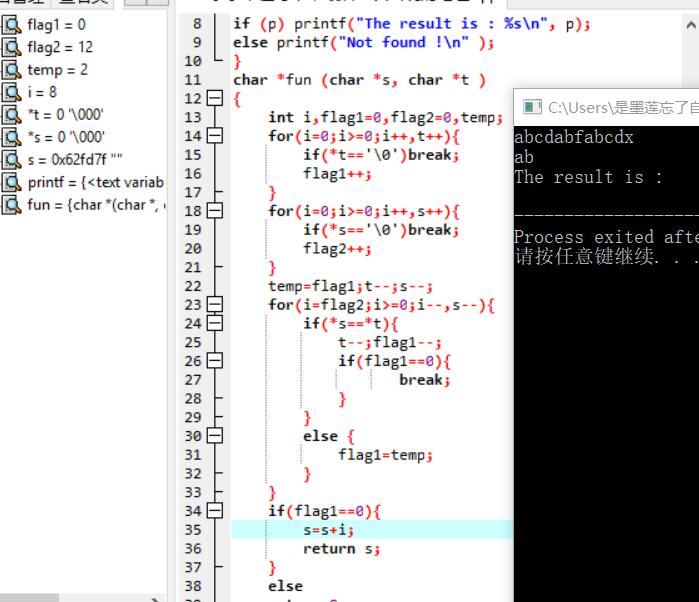This screenshot has height=602, width=699.
Task: Click 'Process exited' line in console
Action: coord(606,237)
